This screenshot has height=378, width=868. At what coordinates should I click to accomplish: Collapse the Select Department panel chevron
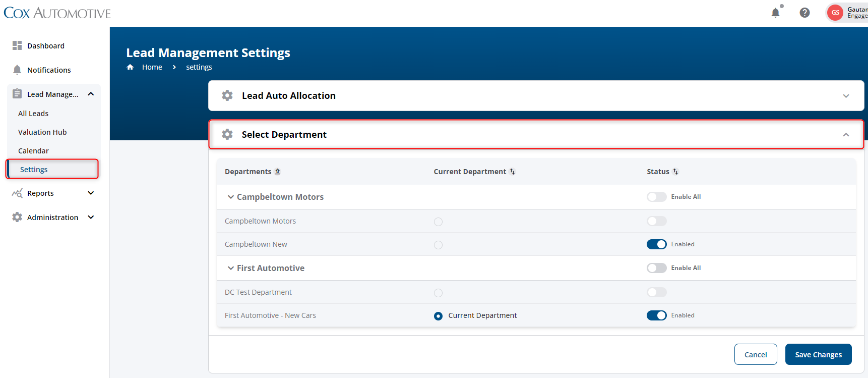pyautogui.click(x=846, y=135)
